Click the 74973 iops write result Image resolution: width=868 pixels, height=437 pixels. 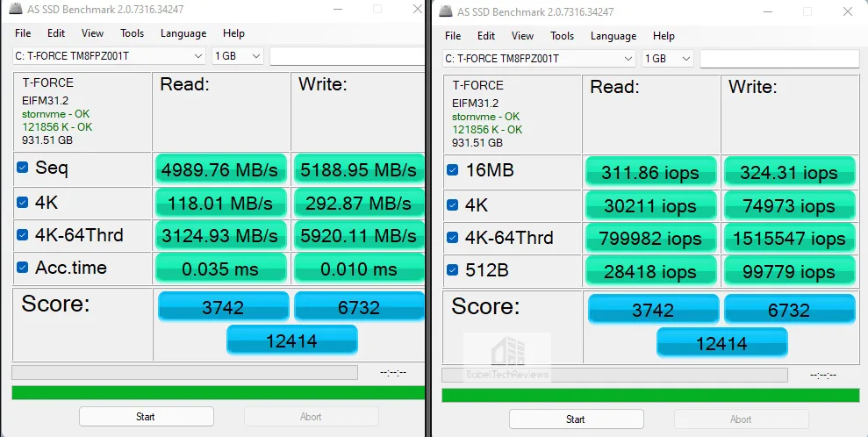pyautogui.click(x=789, y=206)
